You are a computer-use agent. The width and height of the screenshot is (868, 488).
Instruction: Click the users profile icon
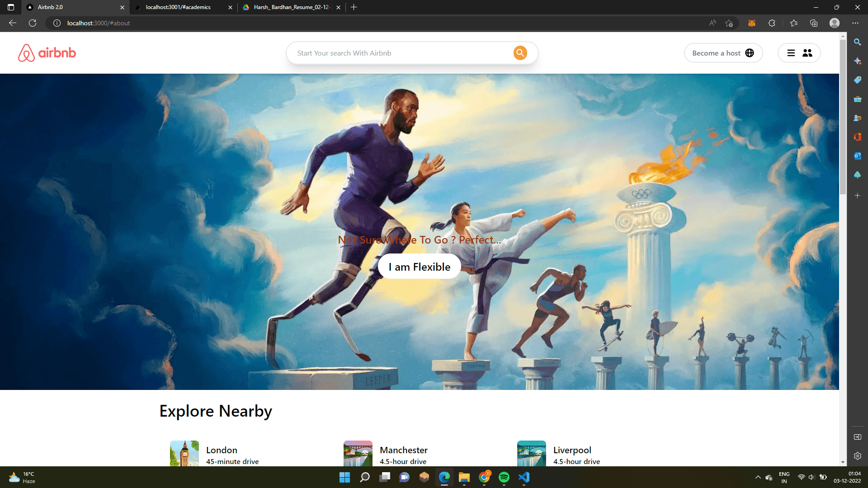click(807, 53)
